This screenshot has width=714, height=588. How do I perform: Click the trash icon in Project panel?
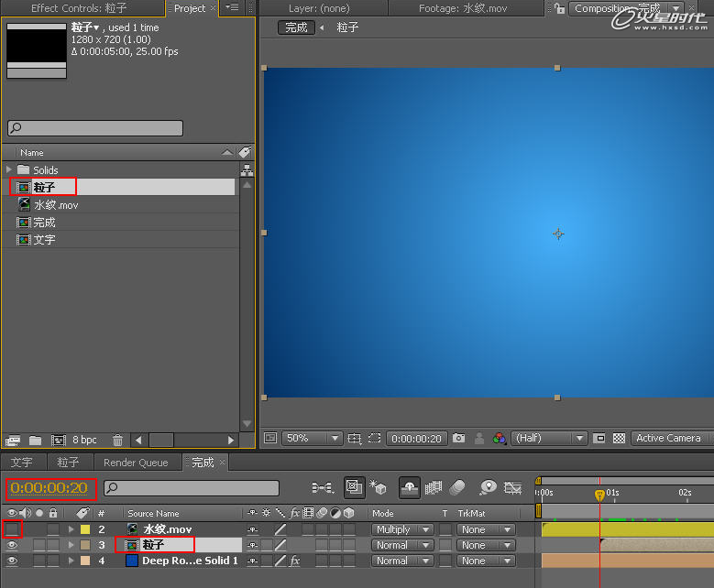pyautogui.click(x=117, y=441)
